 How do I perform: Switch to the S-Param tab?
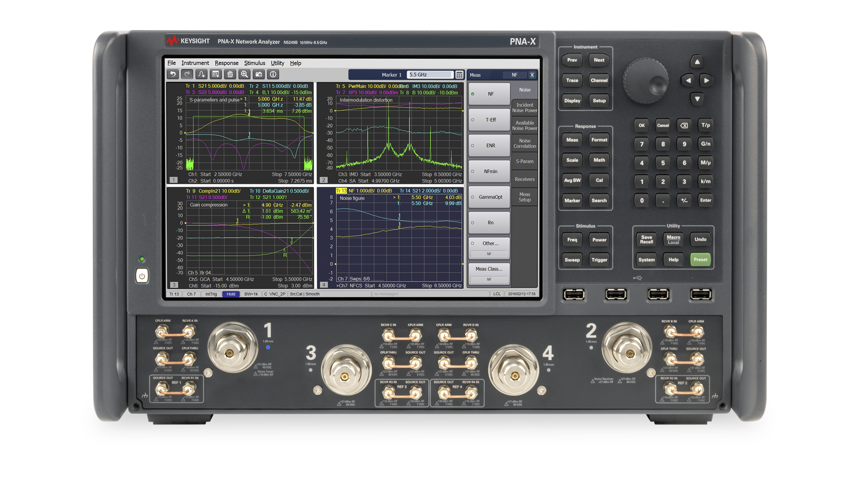[x=525, y=161]
